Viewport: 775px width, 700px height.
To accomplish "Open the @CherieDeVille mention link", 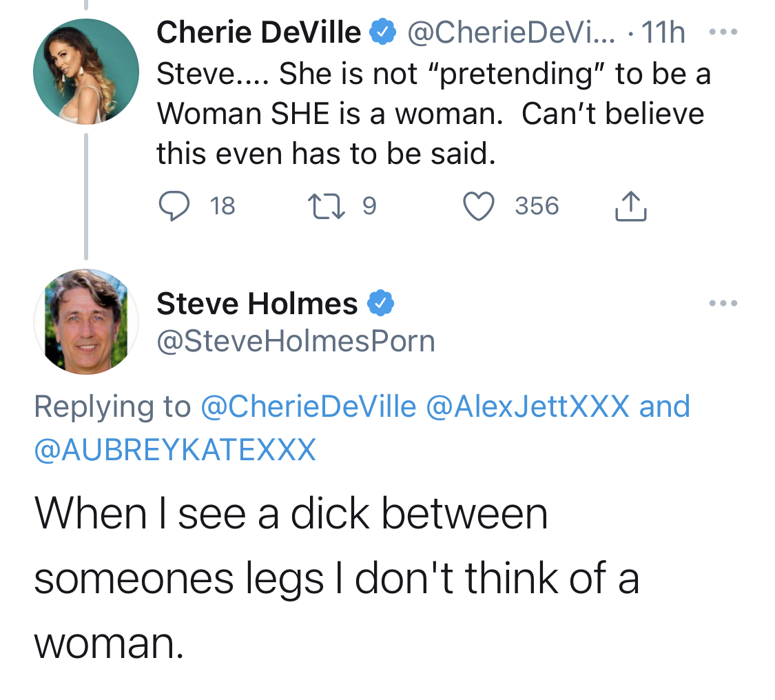I will tap(308, 406).
